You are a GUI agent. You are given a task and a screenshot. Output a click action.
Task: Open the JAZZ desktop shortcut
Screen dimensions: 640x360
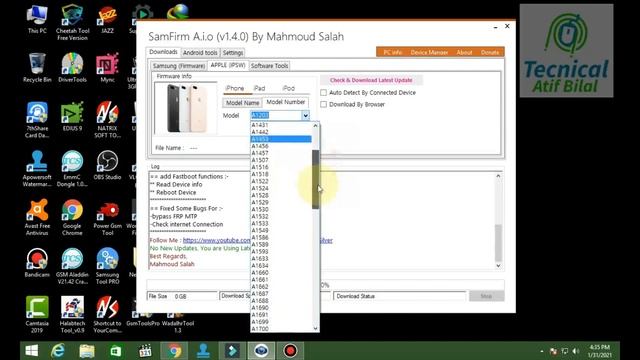coord(107,20)
